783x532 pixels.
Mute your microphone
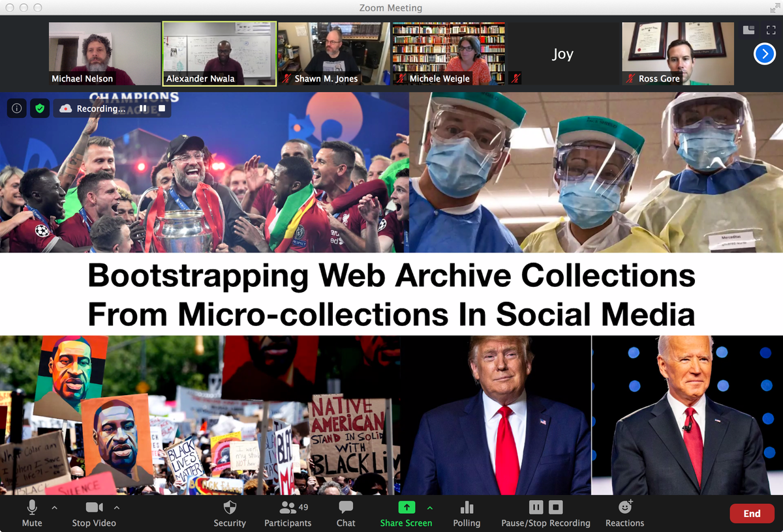click(x=31, y=513)
